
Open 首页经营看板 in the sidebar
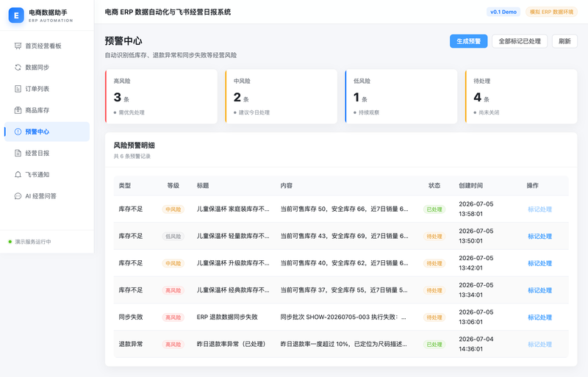[x=47, y=46]
